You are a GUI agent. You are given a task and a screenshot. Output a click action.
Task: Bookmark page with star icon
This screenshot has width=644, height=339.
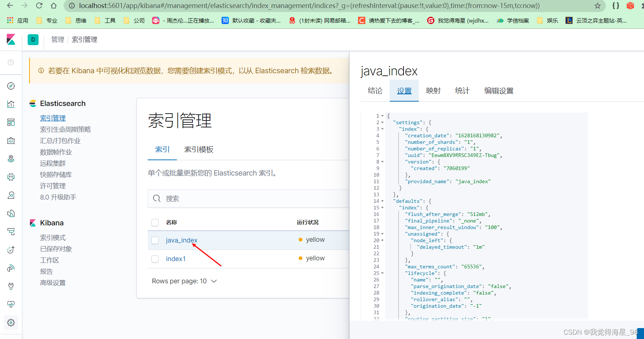(x=597, y=6)
